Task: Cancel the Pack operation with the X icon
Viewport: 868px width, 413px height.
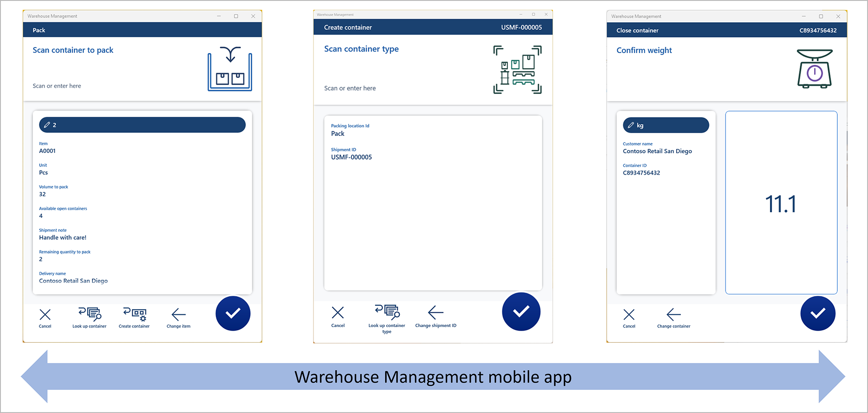Action: click(45, 315)
